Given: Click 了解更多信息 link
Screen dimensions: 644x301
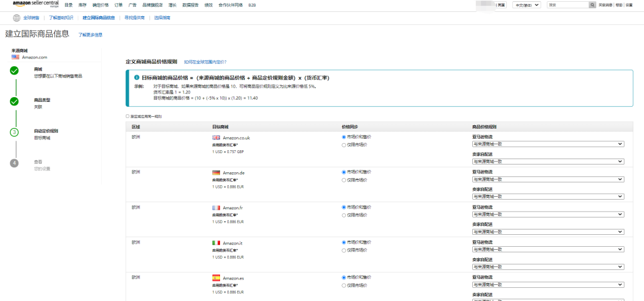Looking at the screenshot, I should point(91,35).
